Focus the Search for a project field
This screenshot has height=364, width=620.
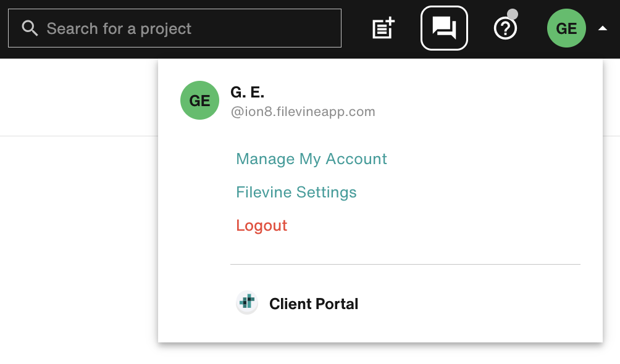coord(185,28)
